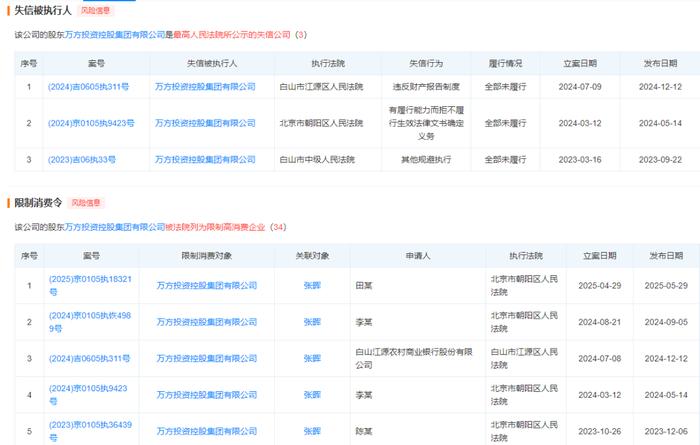Open 张辉 link in the 白山江源农村商业银行 row
700x445 pixels.
point(312,358)
